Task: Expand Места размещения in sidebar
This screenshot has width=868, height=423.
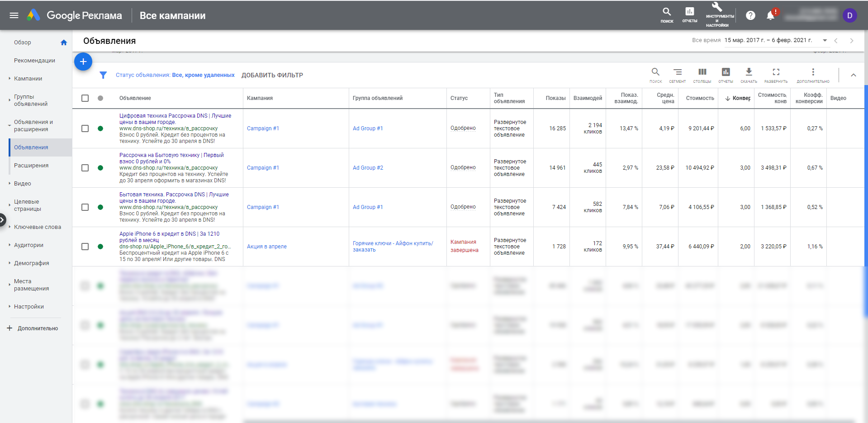Action: 9,285
